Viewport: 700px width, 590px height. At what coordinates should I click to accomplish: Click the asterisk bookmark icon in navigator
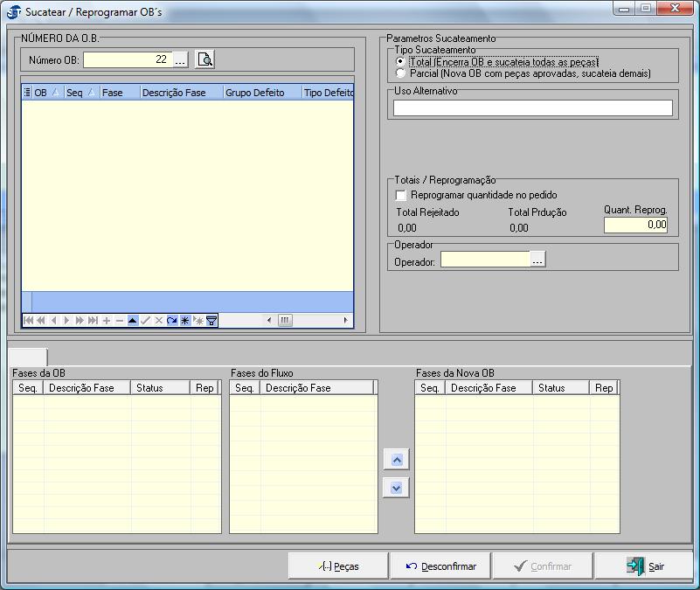185,321
